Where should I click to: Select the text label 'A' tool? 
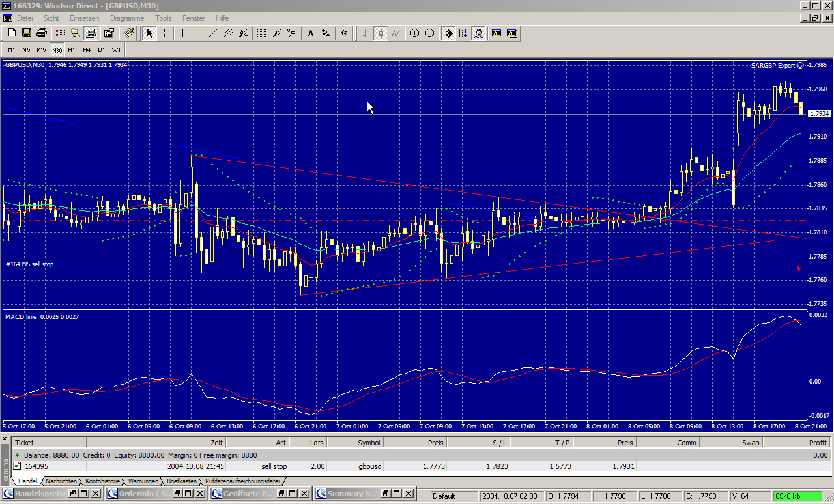point(311,33)
